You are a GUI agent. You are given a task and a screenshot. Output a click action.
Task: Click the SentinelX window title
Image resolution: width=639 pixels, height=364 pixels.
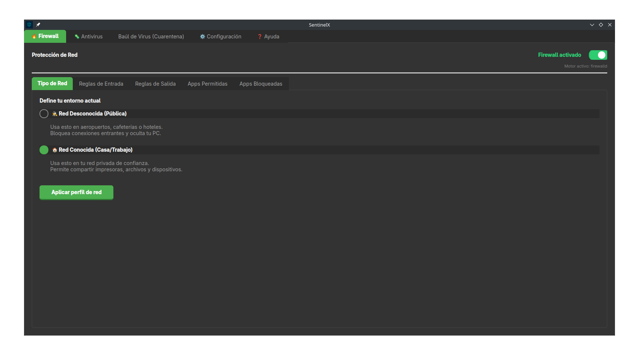[x=319, y=25]
